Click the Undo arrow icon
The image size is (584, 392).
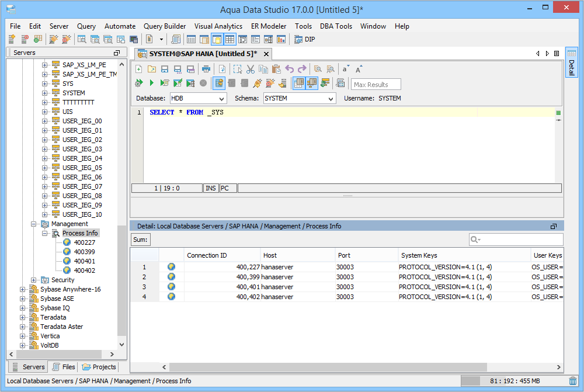pyautogui.click(x=290, y=69)
